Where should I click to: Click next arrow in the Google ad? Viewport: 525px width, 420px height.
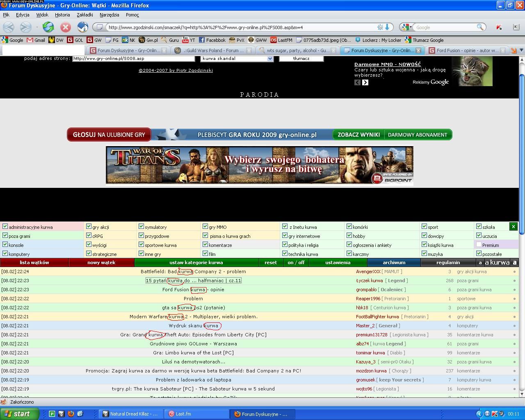coord(365,82)
